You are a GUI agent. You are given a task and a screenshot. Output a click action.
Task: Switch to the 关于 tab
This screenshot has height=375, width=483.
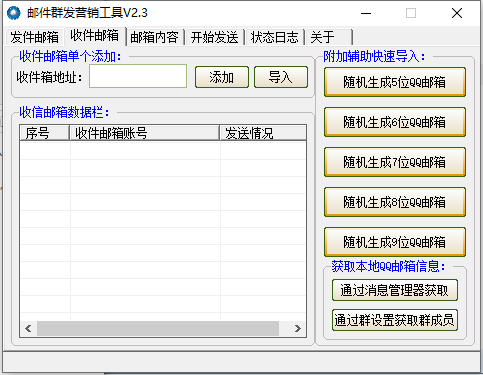point(329,37)
